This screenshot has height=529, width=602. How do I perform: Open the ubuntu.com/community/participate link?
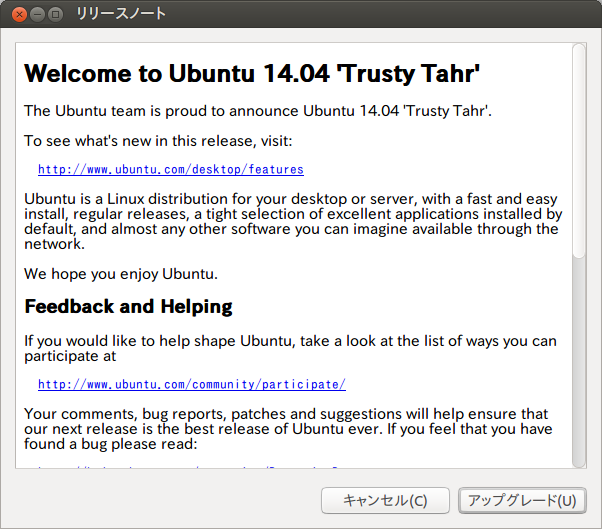click(x=192, y=384)
